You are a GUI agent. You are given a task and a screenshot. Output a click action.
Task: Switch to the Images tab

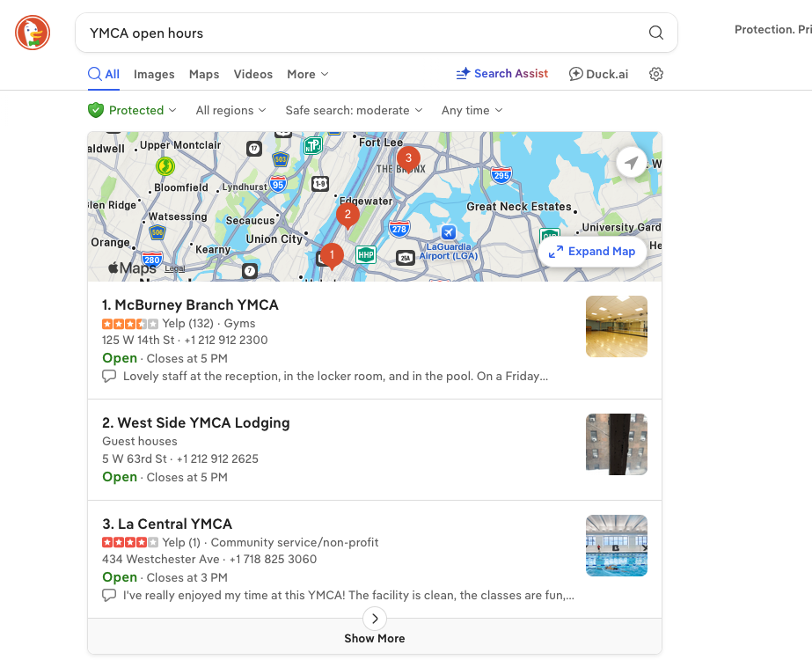[x=154, y=74]
